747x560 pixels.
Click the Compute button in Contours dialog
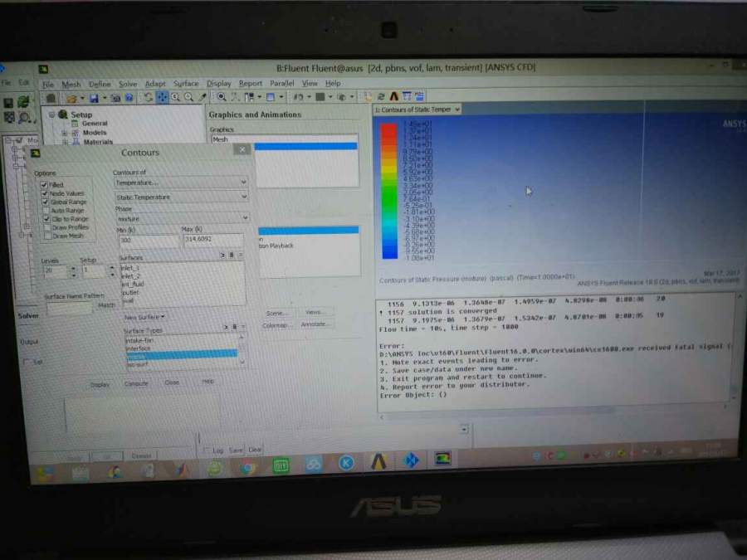click(x=136, y=383)
